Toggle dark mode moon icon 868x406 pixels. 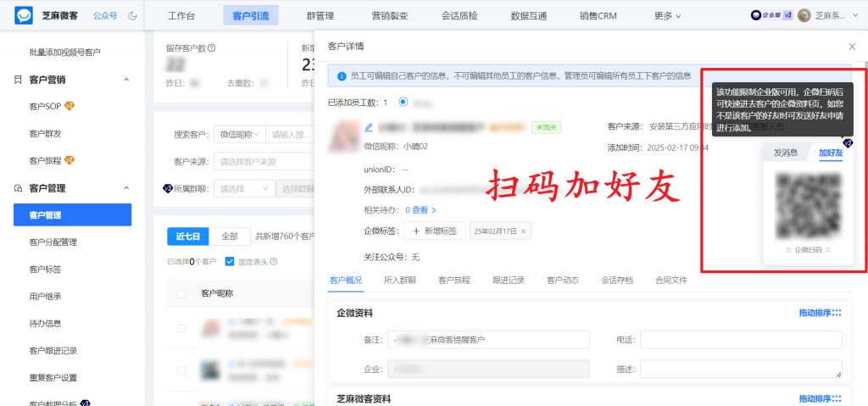132,15
